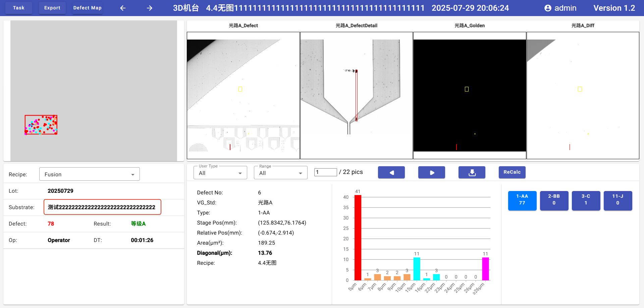644x308 pixels.
Task: Go to next defect picture
Action: [431, 172]
